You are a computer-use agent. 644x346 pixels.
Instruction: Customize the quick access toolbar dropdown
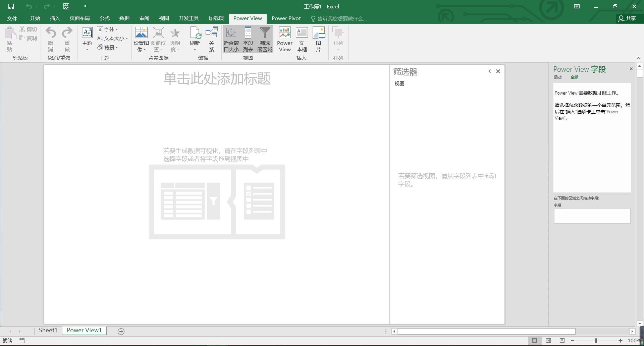tap(85, 6)
